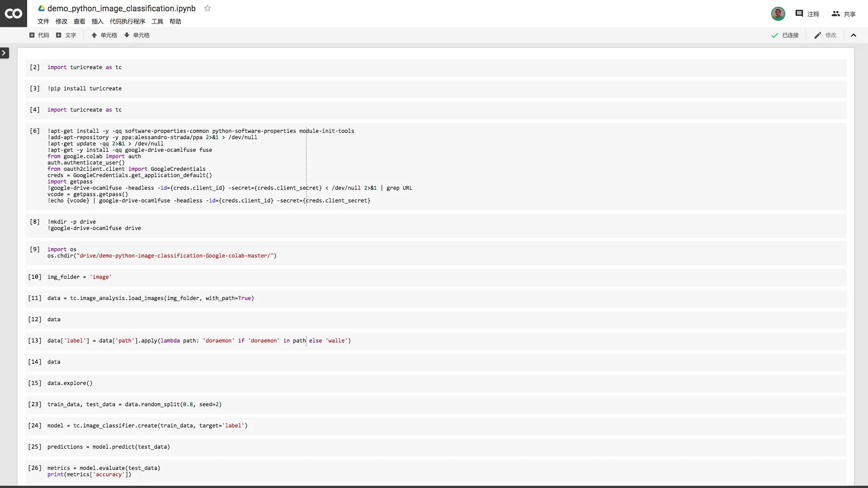The width and height of the screenshot is (868, 488).
Task: Open the 代码执行程序 menu
Action: pos(127,21)
